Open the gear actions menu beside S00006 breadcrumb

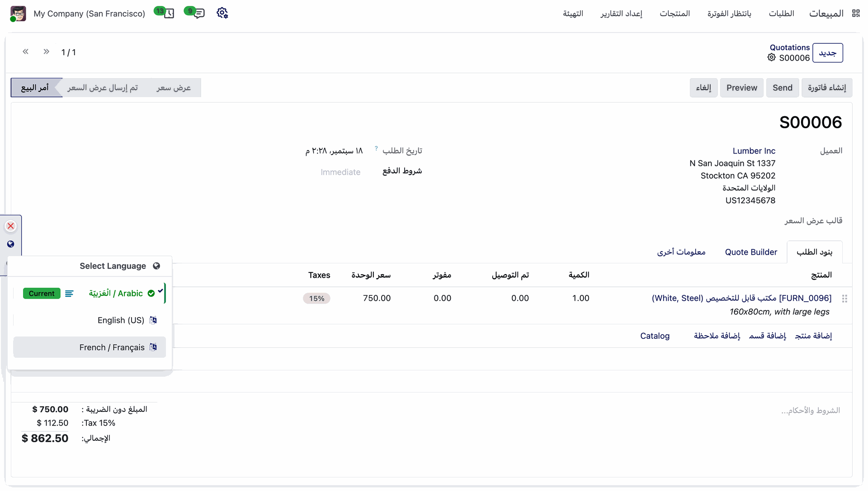click(771, 57)
